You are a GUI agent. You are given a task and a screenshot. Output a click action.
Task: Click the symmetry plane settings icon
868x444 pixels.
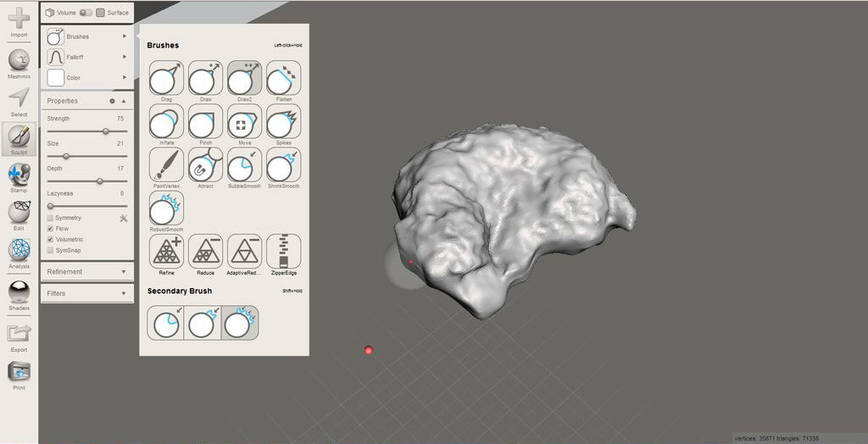(x=124, y=218)
